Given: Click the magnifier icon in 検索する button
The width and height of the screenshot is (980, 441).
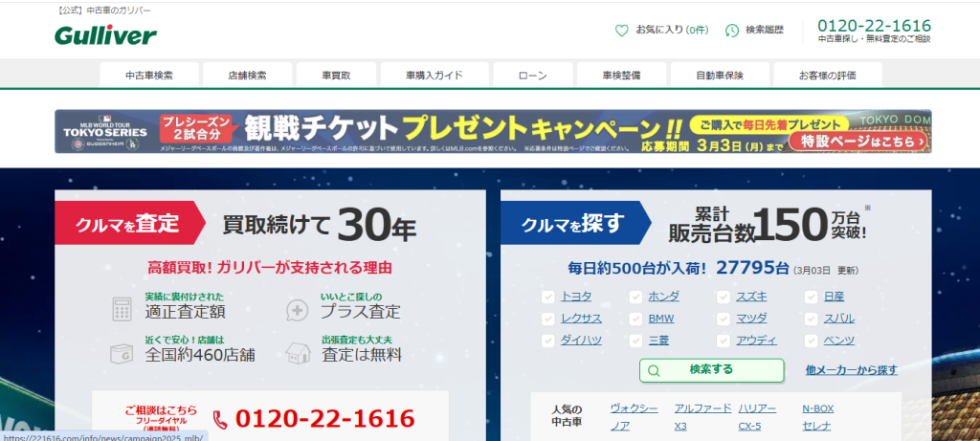Looking at the screenshot, I should (x=655, y=370).
